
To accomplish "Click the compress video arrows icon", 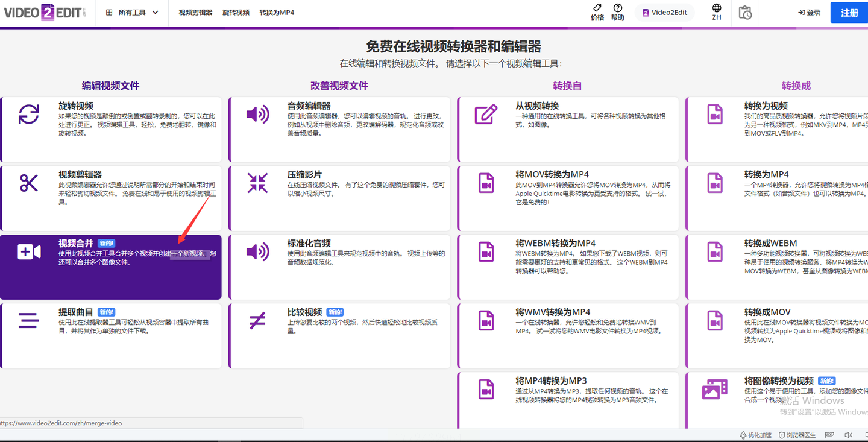I will pos(257,183).
